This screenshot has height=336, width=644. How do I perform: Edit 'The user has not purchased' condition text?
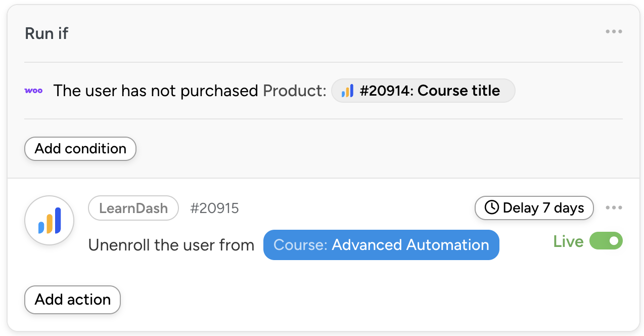(156, 91)
